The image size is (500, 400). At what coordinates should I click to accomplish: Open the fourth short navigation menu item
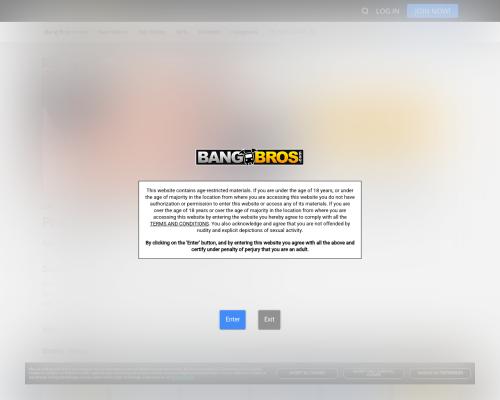point(182,32)
